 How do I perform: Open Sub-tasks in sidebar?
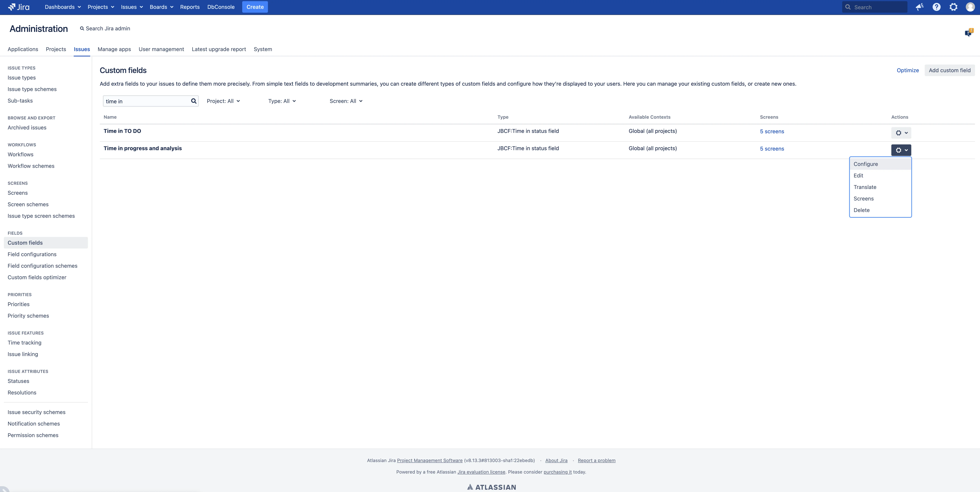20,101
